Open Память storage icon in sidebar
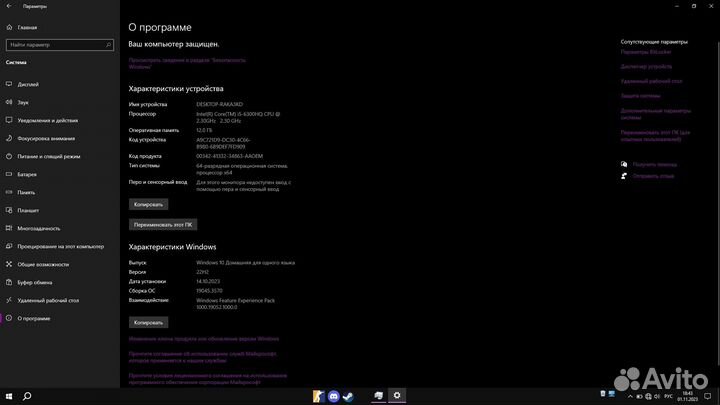Viewport: 720px width, 405px height. (x=9, y=192)
